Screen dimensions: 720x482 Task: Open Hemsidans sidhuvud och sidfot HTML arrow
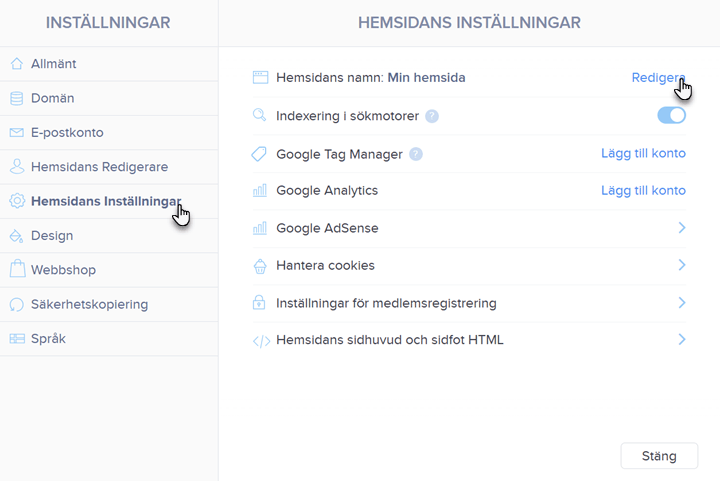(682, 339)
